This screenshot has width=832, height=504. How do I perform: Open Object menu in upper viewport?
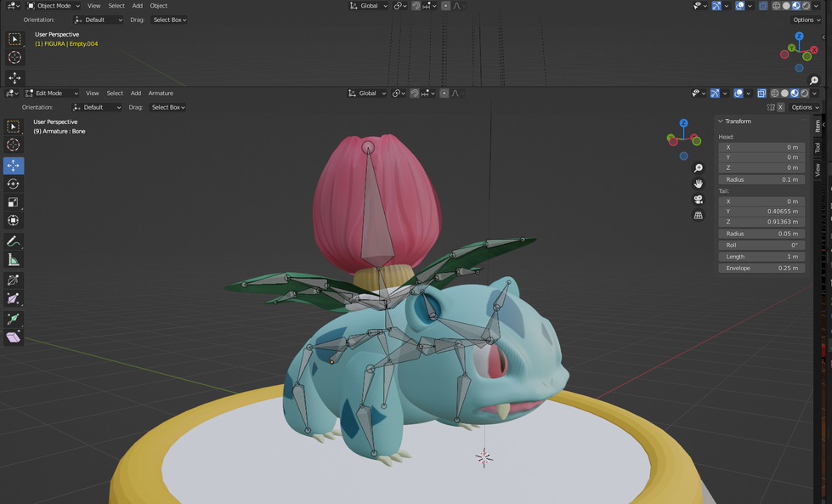coord(159,6)
